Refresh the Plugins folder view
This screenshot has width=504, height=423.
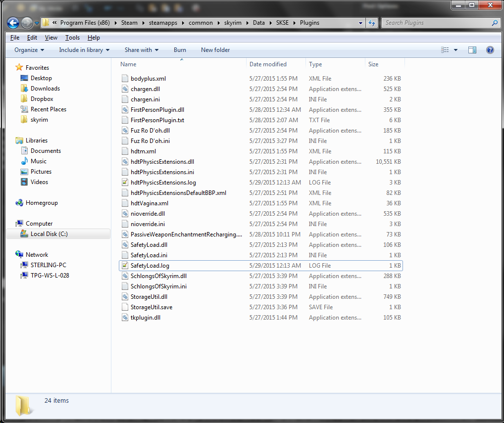pyautogui.click(x=372, y=23)
